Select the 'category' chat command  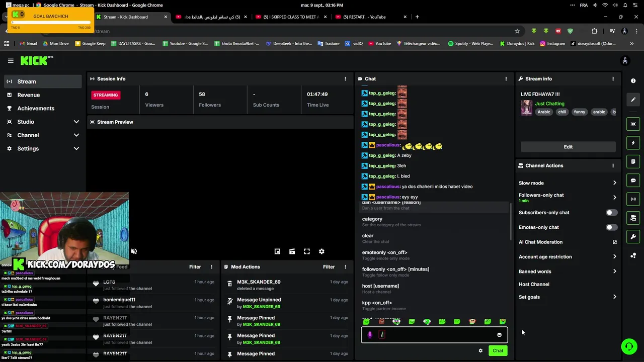435,222
